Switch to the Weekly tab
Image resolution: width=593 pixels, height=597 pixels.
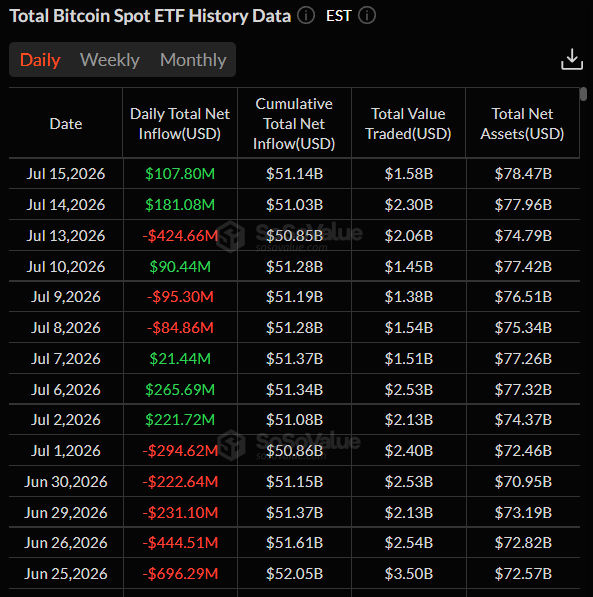pos(110,60)
